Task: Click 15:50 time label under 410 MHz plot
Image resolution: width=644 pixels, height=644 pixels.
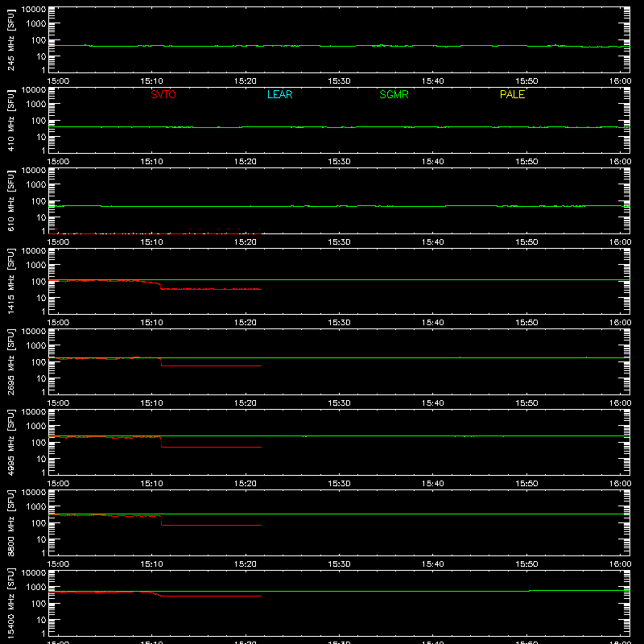Action: (x=526, y=162)
